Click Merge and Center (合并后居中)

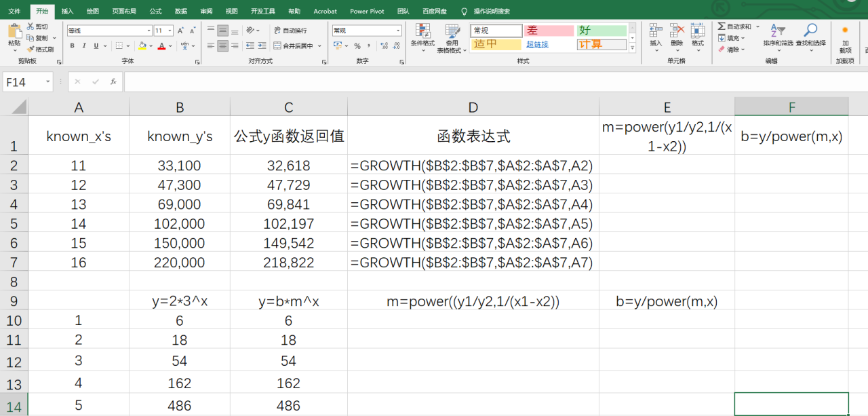tap(293, 46)
